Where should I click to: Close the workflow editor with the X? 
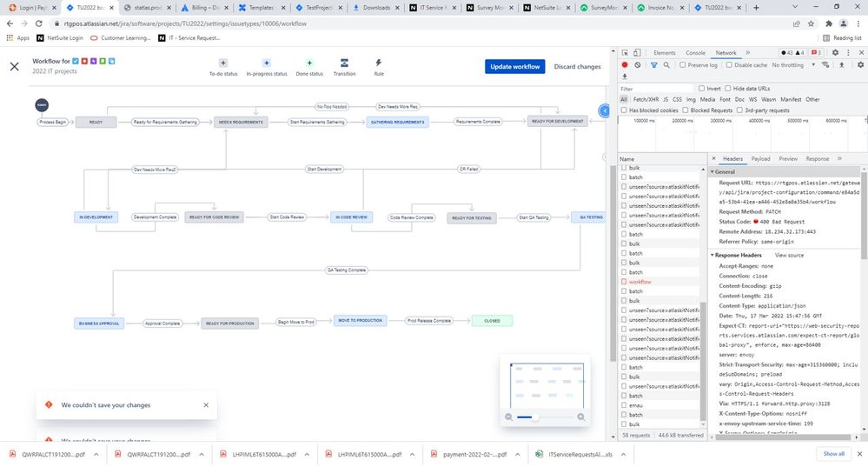point(15,66)
